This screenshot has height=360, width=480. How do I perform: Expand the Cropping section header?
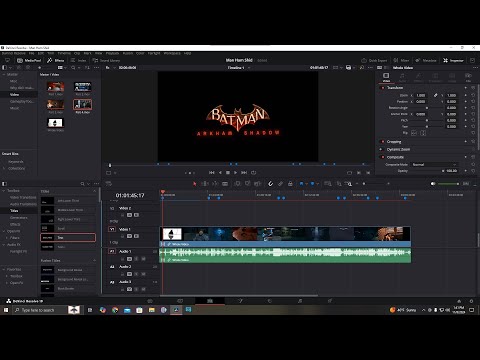[394, 142]
